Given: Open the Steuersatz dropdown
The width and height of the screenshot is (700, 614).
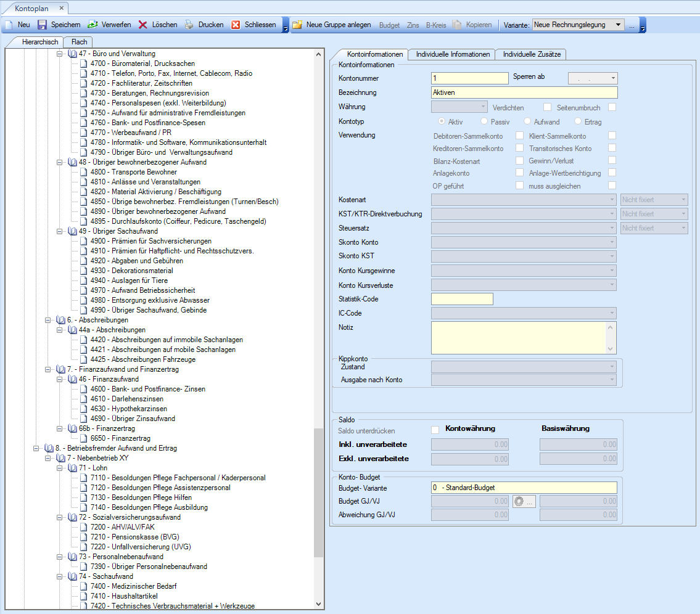Looking at the screenshot, I should (612, 228).
